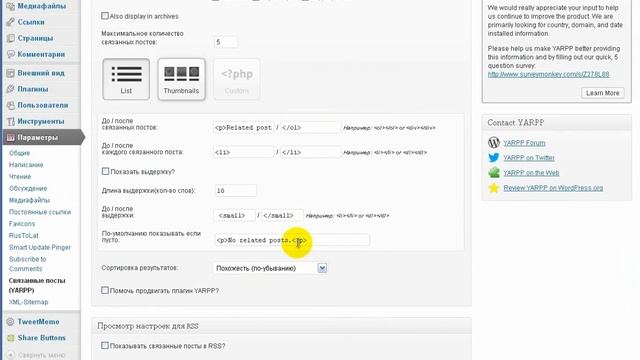
Task: Go to Постоянные ссылки settings
Action: pos(40,212)
